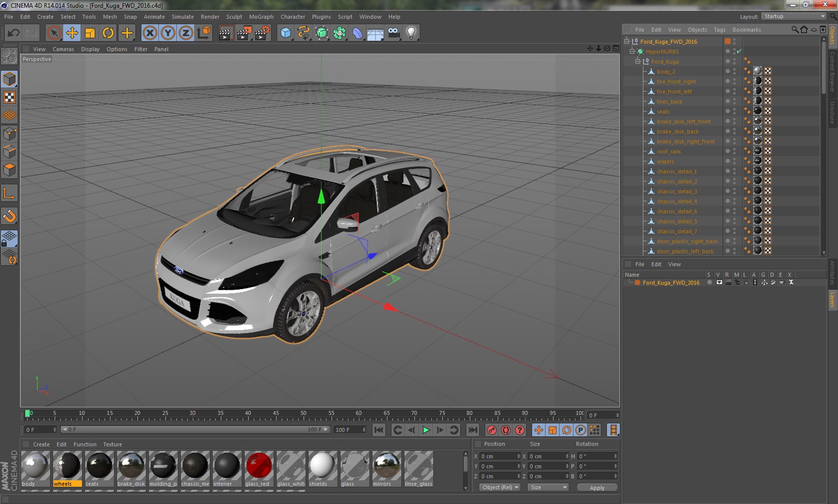Enable Points mode in left toolbar
Viewport: 838px width, 504px height.
(x=9, y=134)
